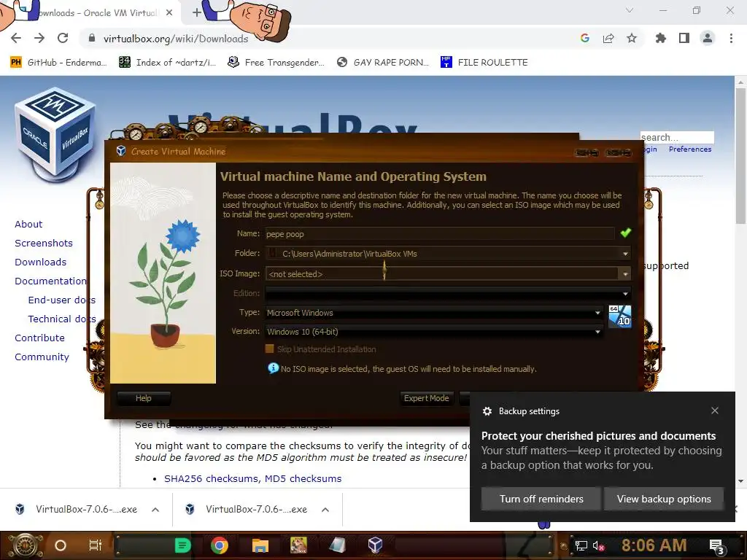Click the Google icon in address bar
The width and height of the screenshot is (747, 560).
(585, 39)
